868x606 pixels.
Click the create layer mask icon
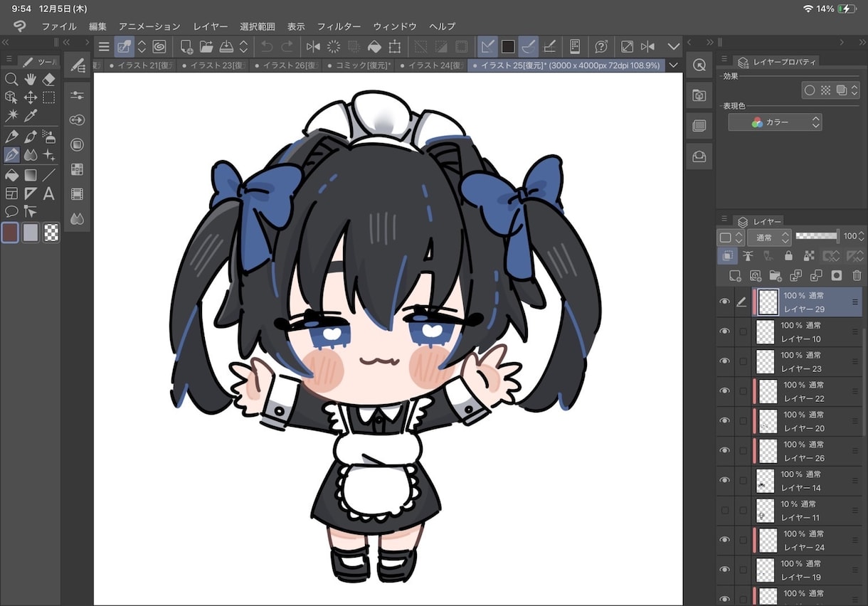(837, 275)
